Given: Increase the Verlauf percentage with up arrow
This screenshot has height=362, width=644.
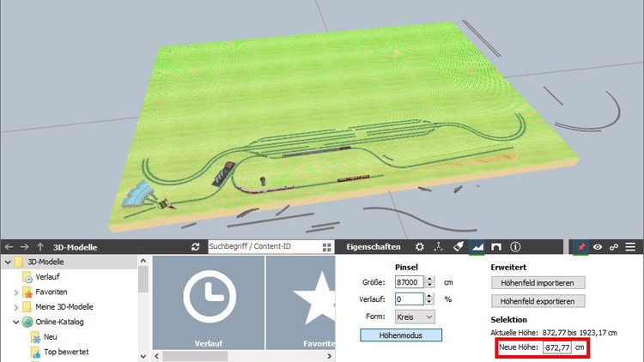Looking at the screenshot, I should coord(429,296).
